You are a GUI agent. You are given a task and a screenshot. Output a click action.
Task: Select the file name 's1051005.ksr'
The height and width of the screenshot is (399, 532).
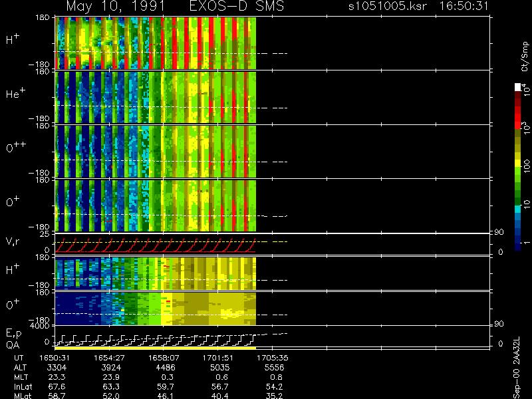388,6
